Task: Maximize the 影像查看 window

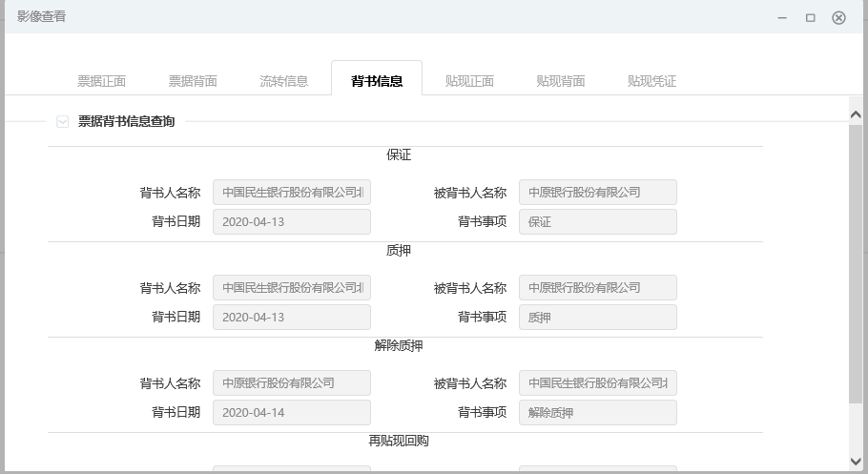Action: (811, 17)
